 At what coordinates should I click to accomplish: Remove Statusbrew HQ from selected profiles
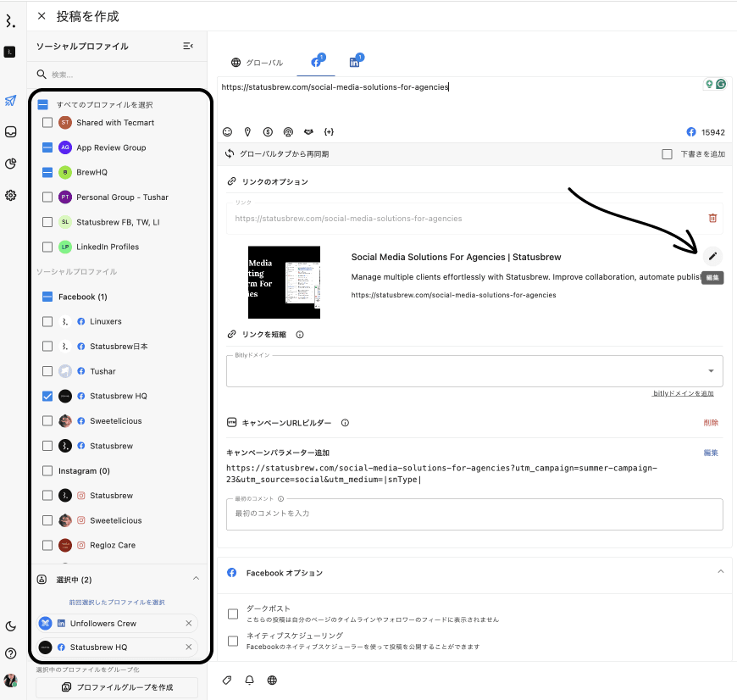pyautogui.click(x=188, y=647)
